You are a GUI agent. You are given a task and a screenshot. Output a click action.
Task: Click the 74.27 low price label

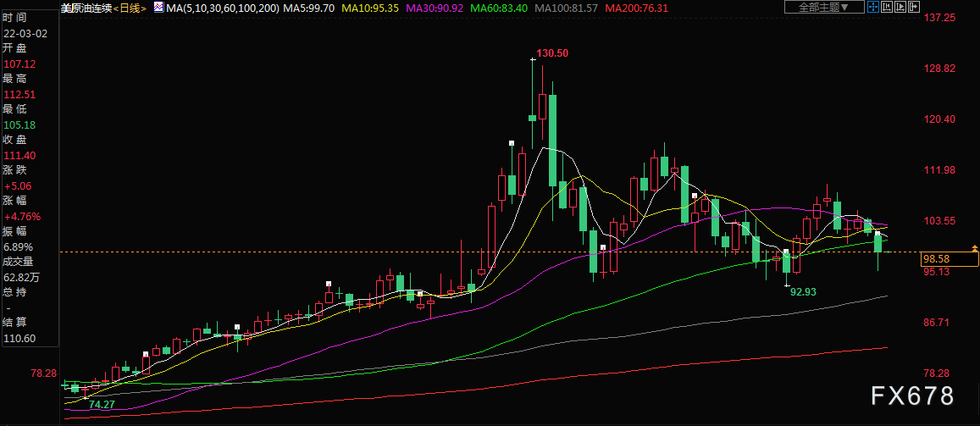click(103, 405)
